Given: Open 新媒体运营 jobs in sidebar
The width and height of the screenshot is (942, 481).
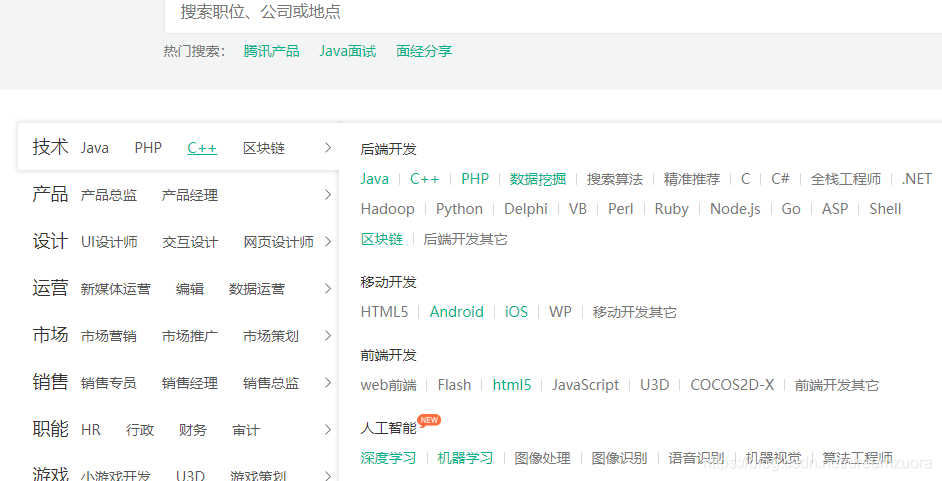Looking at the screenshot, I should point(116,289).
